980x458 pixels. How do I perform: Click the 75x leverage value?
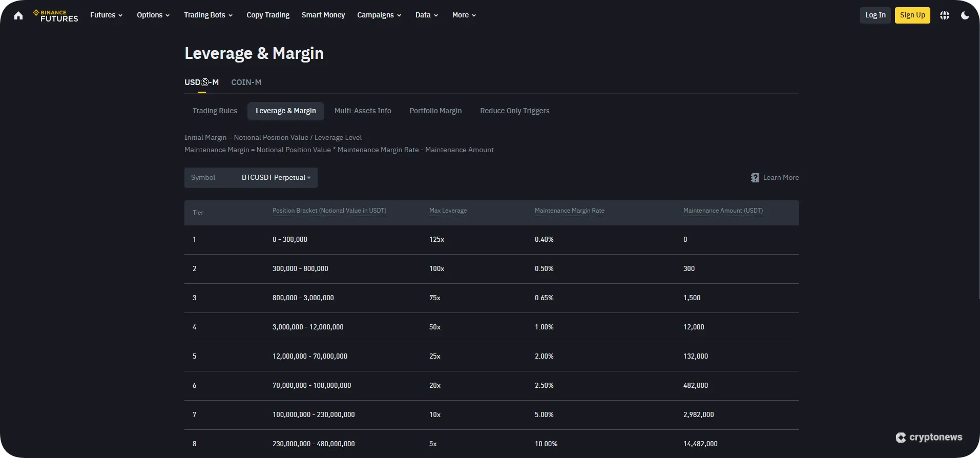tap(435, 298)
